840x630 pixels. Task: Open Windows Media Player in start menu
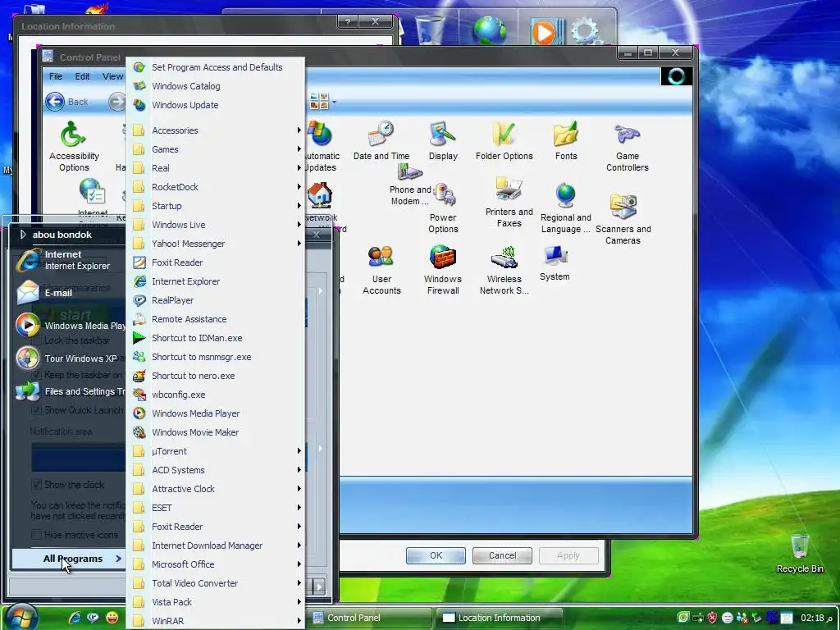click(x=69, y=325)
